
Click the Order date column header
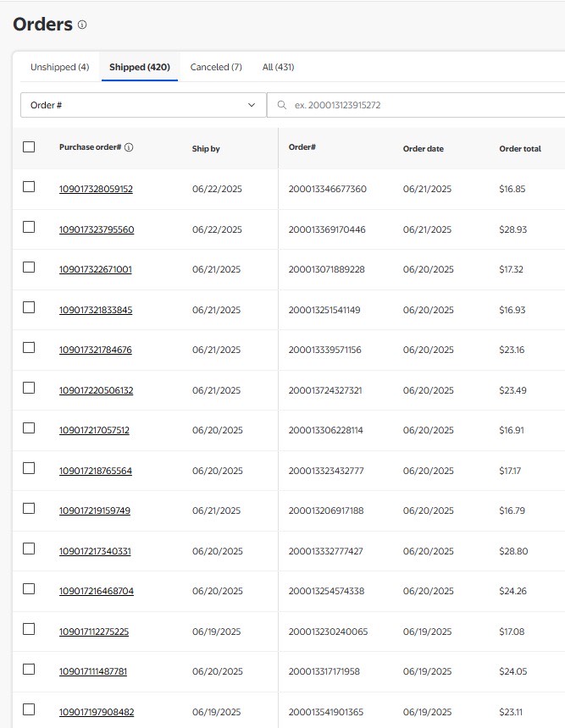[x=424, y=149]
